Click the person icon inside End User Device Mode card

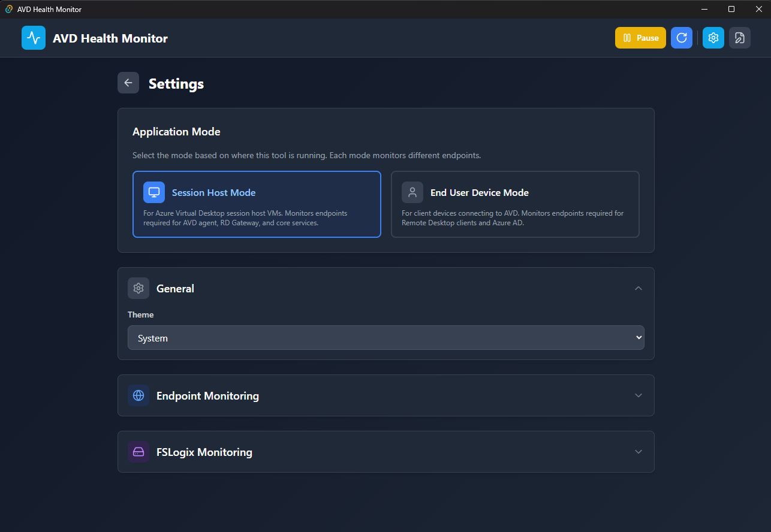pyautogui.click(x=412, y=192)
